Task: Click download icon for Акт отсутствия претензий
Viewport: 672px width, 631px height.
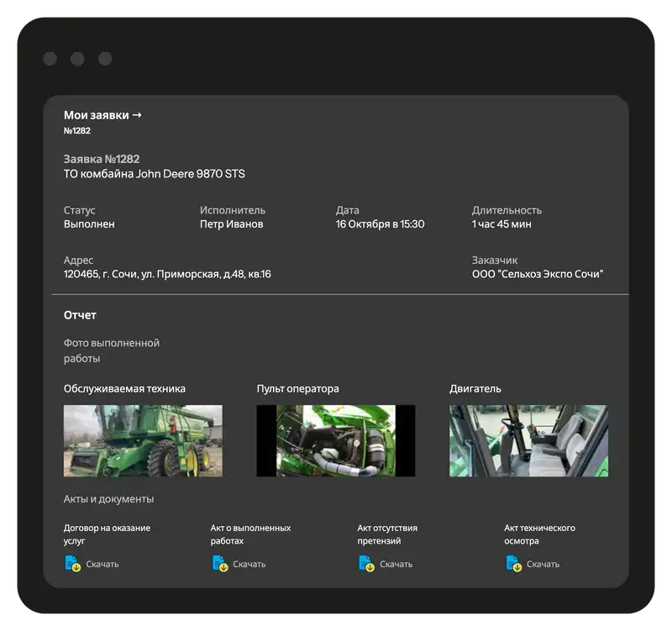Action: pyautogui.click(x=367, y=564)
